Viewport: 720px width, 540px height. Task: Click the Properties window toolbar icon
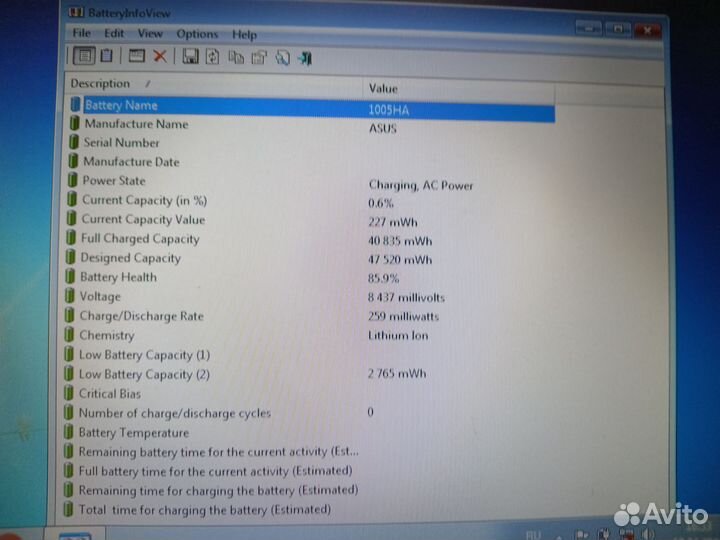point(136,56)
